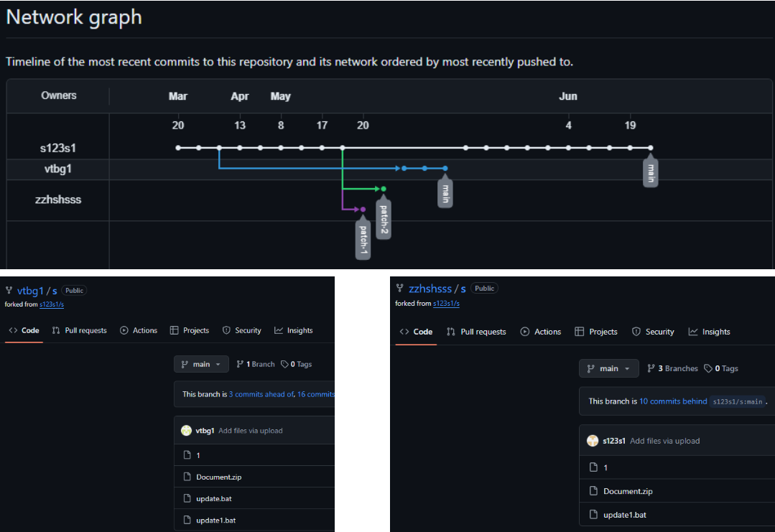Open the Security tab in vtbg1 repo
The height and width of the screenshot is (532, 775).
[x=241, y=330]
